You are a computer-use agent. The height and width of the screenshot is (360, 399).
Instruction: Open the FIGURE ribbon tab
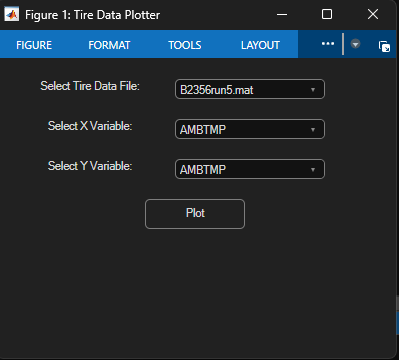pyautogui.click(x=34, y=45)
